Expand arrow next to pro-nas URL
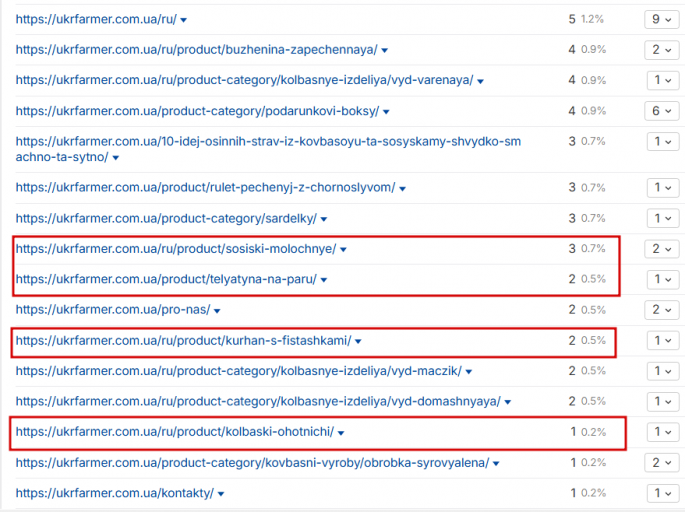Image resolution: width=685 pixels, height=512 pixels. click(x=217, y=311)
